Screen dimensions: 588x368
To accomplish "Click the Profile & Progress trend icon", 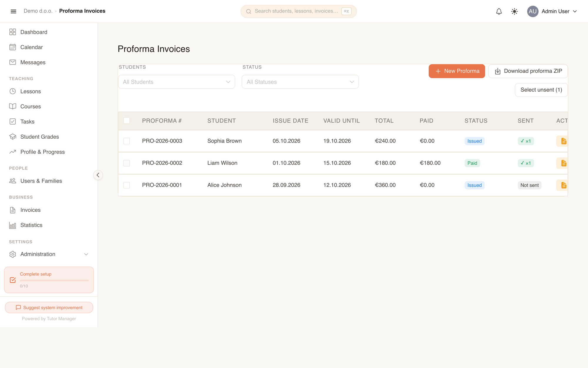I will coord(13,152).
